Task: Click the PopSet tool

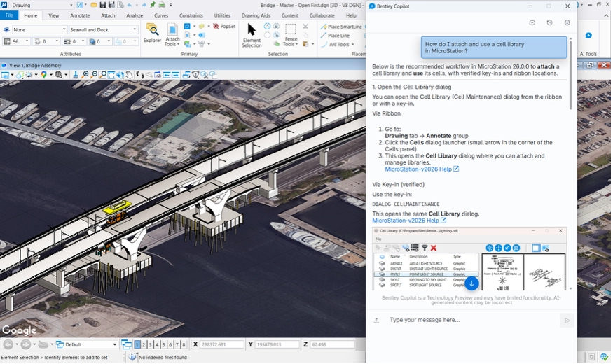Action: (224, 26)
